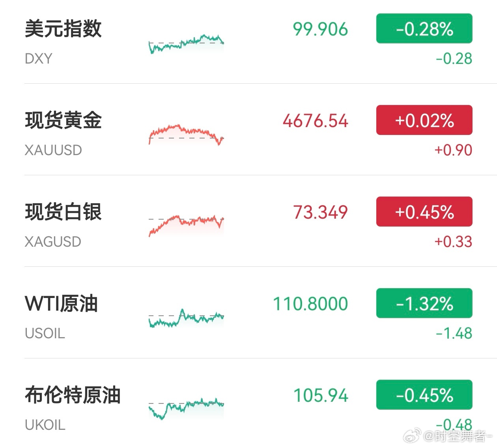The image size is (497, 448).
Task: Click the gold price 4676.54
Action: click(316, 121)
